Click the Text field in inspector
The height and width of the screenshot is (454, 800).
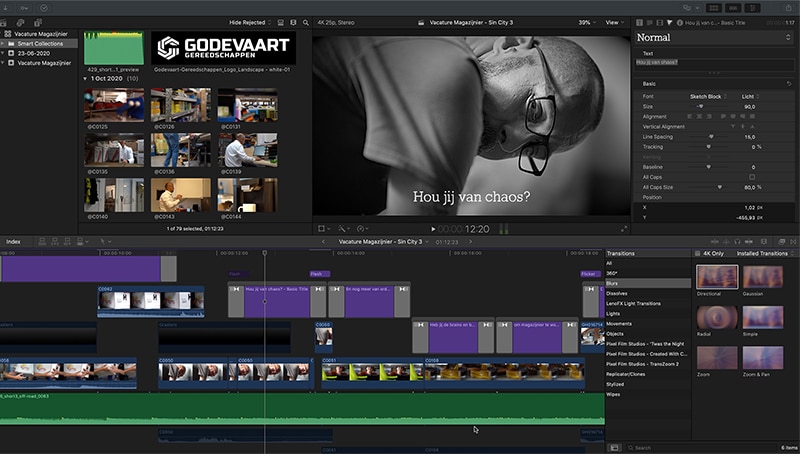(713, 65)
